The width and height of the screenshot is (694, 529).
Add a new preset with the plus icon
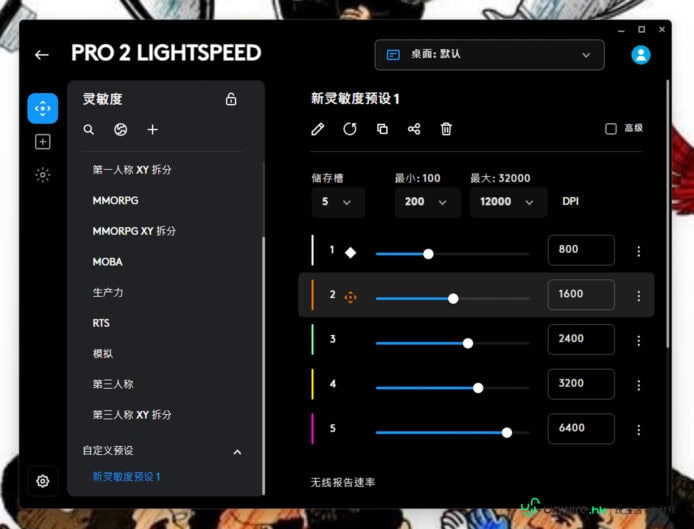tap(153, 130)
